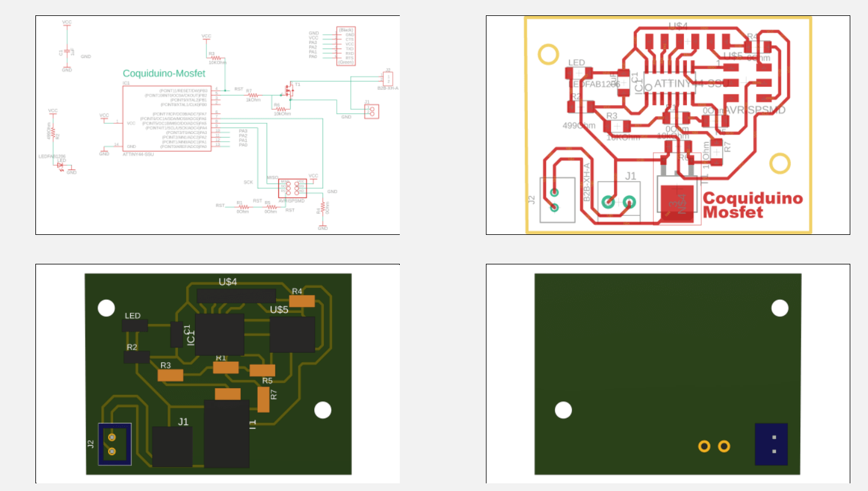This screenshot has width=868, height=491.
Task: Click the ATTINY44-SSU label under the schematic chip
Action: click(138, 155)
